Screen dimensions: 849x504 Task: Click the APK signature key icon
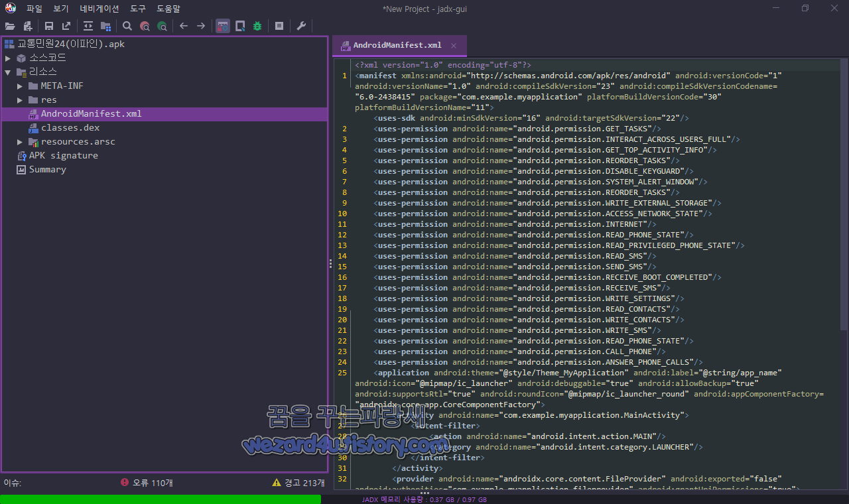pyautogui.click(x=21, y=156)
